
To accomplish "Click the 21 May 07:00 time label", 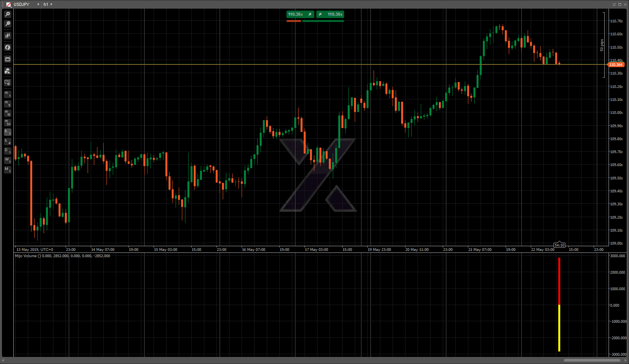I will click(480, 250).
